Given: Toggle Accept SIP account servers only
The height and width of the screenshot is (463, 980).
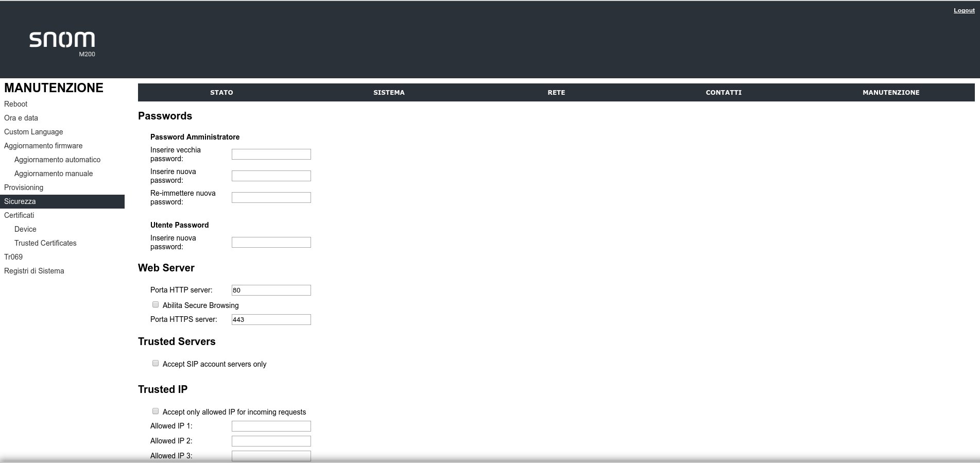Looking at the screenshot, I should coord(156,363).
